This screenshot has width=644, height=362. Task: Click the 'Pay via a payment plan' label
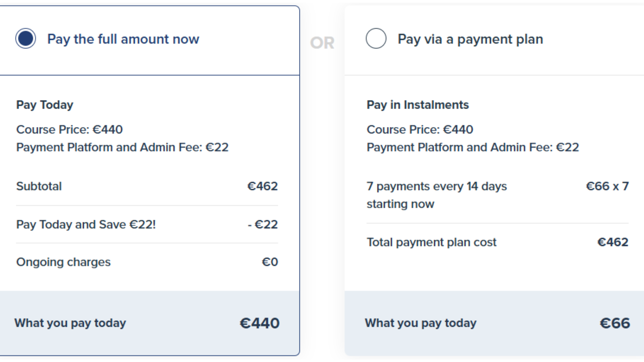click(x=470, y=39)
